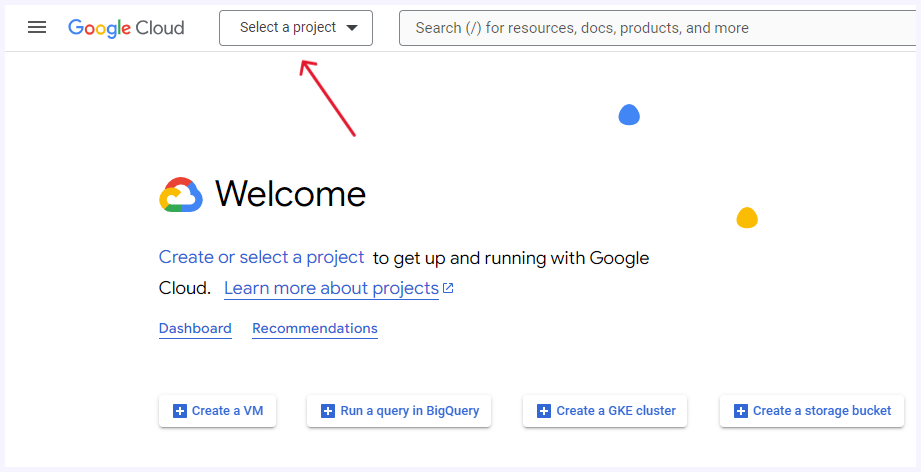The image size is (921, 472).
Task: Click the blue decorative dot
Action: (x=629, y=114)
